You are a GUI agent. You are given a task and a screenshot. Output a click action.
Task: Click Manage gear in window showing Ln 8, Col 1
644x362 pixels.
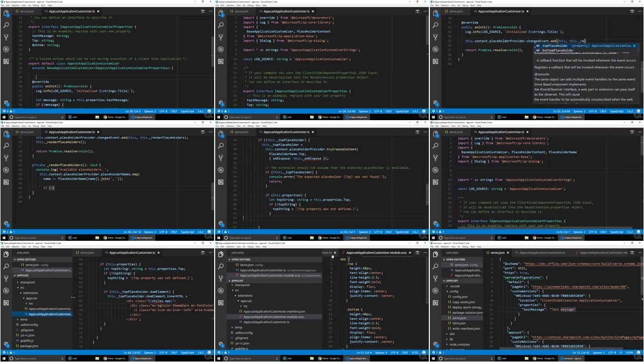pyautogui.click(x=435, y=224)
